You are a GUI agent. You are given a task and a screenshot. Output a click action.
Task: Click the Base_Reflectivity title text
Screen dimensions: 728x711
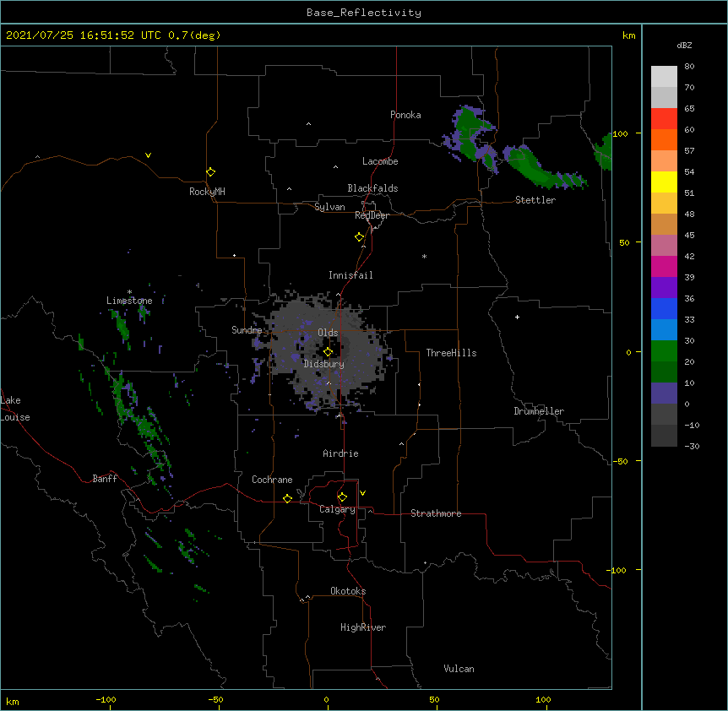pos(364,13)
